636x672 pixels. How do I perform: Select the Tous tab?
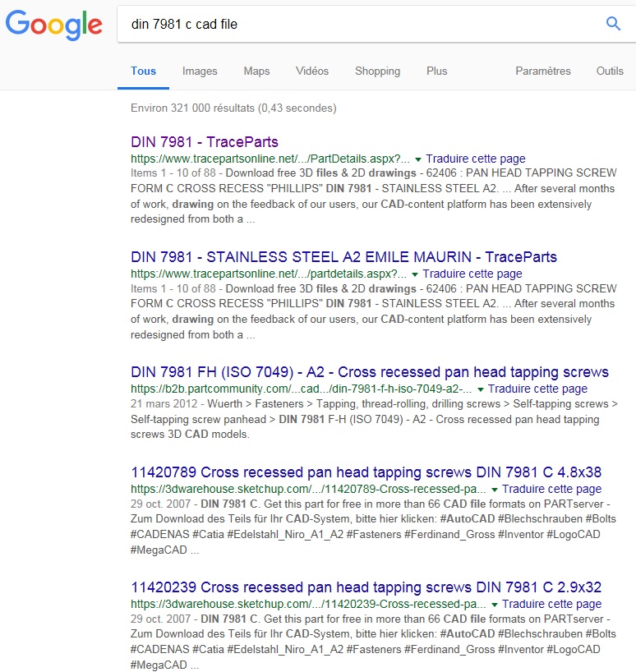(143, 71)
